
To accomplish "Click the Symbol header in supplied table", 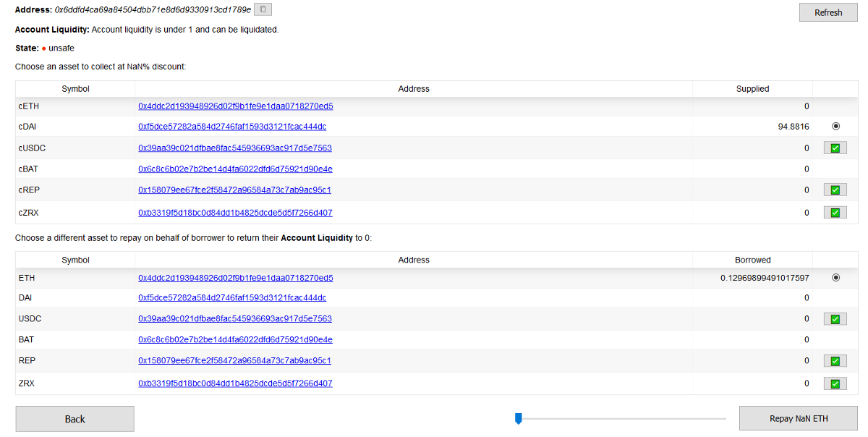I will pyautogui.click(x=75, y=89).
